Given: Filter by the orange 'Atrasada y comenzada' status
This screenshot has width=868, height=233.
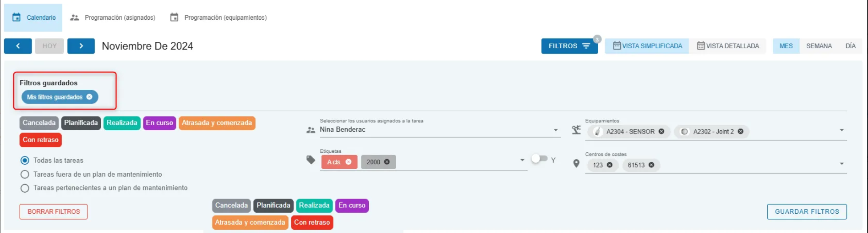Looking at the screenshot, I should click(x=217, y=123).
